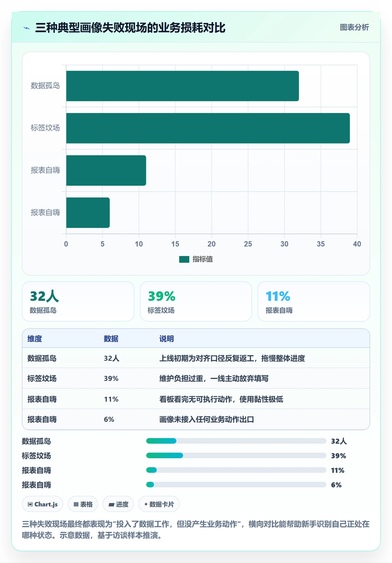
Task: Click the 标签坟场 bar in the chart
Action: click(208, 128)
